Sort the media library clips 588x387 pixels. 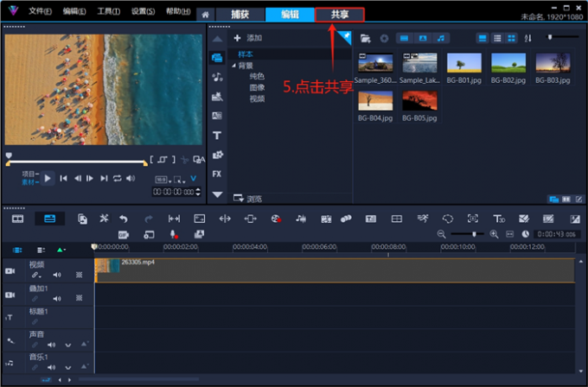pyautogui.click(x=529, y=39)
